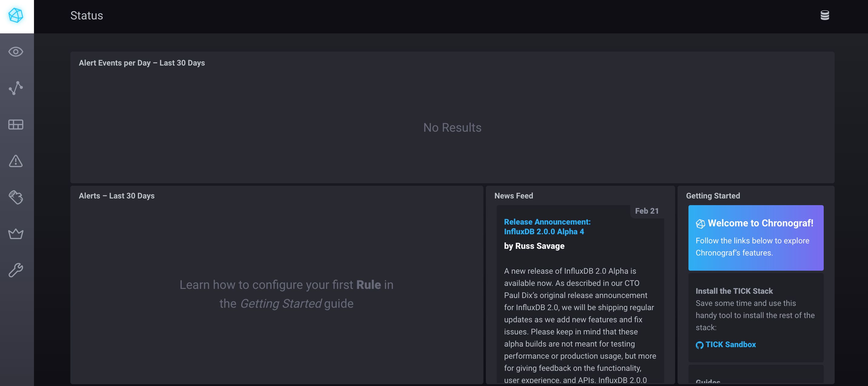868x386 pixels.
Task: Open the Alerting triangle icon
Action: [16, 161]
